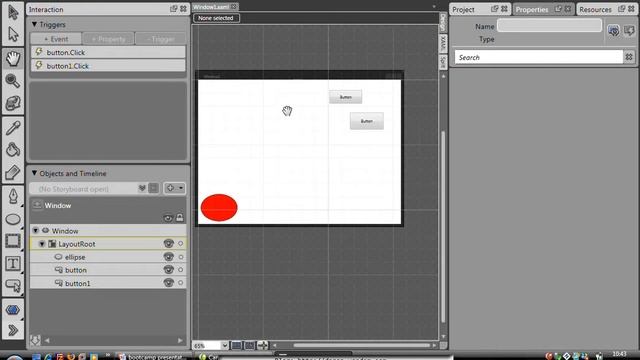Open the 65% zoom level dropdown
640x360 pixels.
point(224,345)
